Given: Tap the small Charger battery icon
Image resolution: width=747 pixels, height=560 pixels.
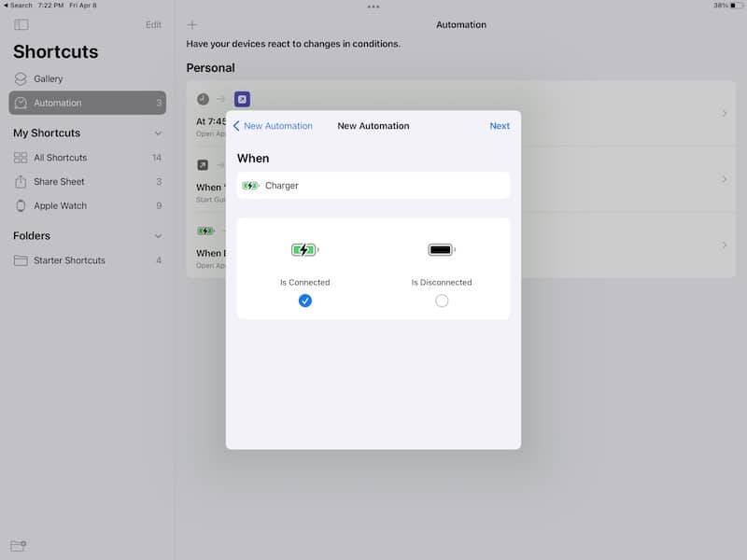Looking at the screenshot, I should [x=250, y=185].
